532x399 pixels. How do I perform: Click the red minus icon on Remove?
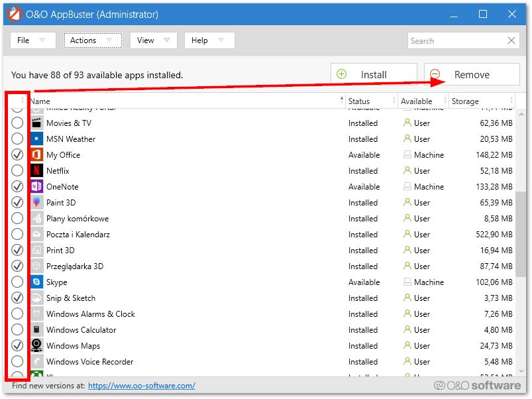435,74
